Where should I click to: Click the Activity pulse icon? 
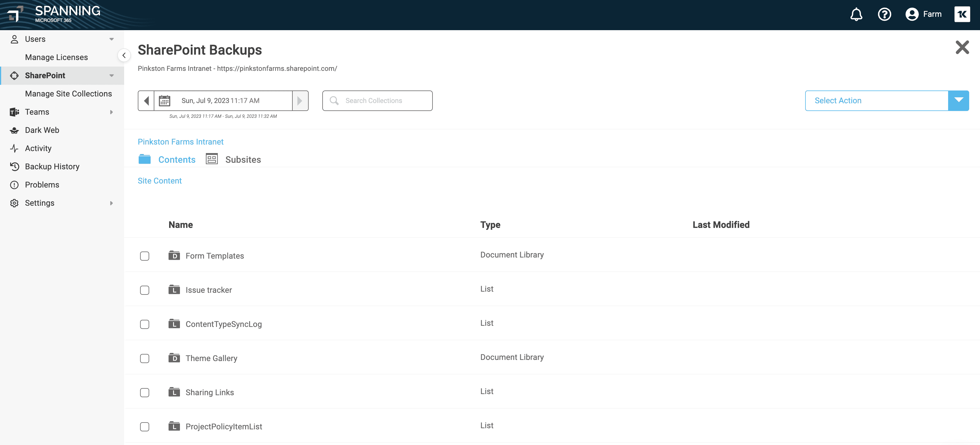click(x=15, y=149)
